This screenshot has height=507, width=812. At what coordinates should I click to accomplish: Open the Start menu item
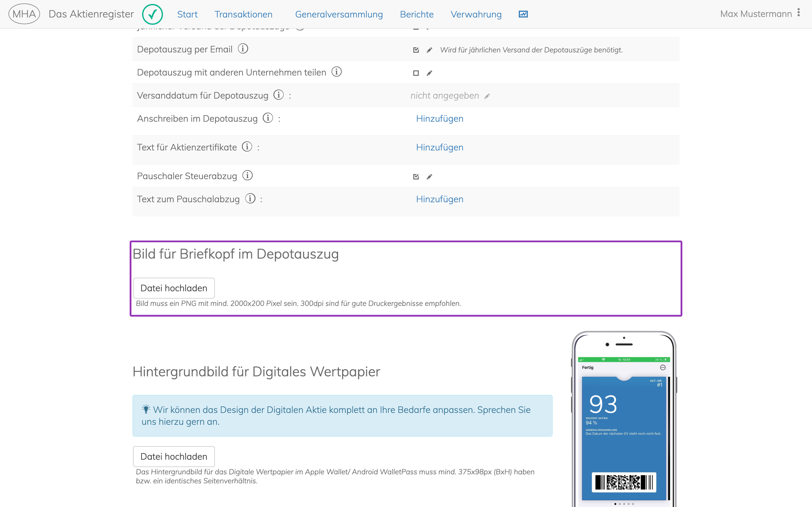(x=187, y=14)
